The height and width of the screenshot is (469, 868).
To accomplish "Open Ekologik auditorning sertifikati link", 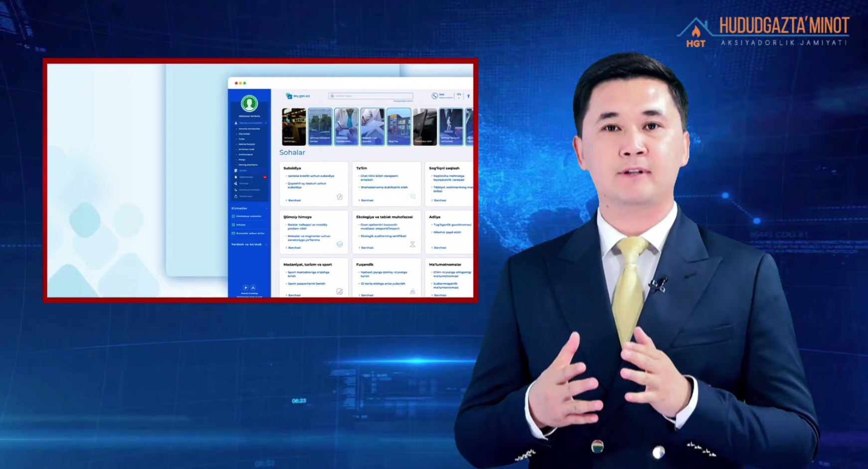I will 383,236.
